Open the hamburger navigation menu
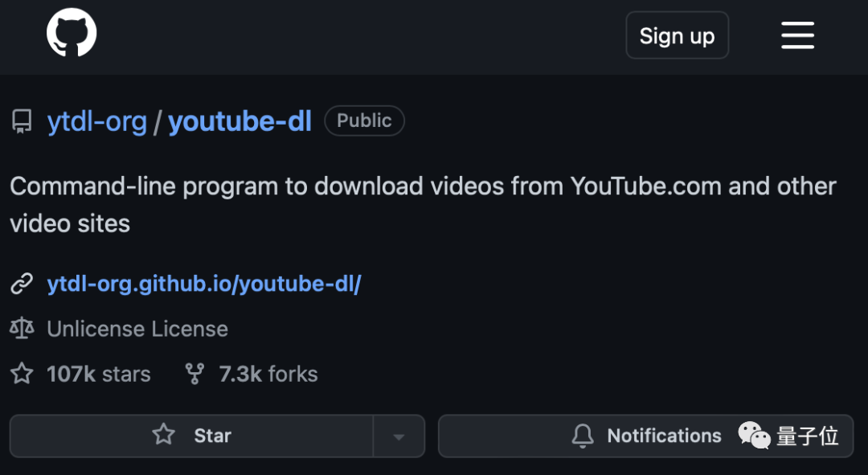The image size is (868, 475). (x=797, y=35)
